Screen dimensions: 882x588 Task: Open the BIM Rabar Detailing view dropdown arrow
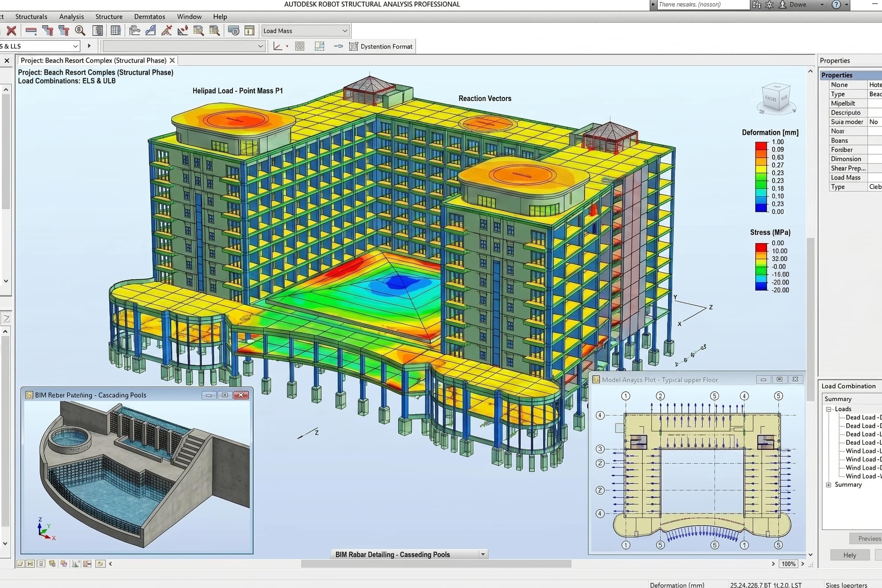point(483,554)
